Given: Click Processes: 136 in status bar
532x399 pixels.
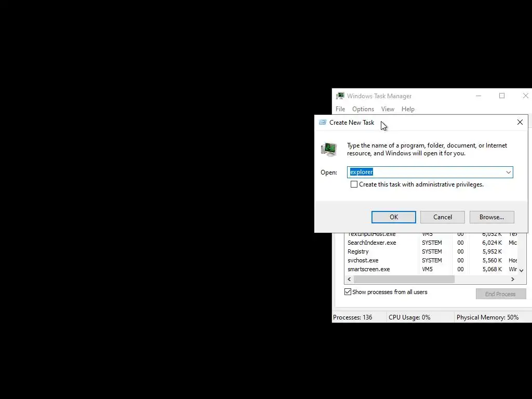Looking at the screenshot, I should coord(353,317).
